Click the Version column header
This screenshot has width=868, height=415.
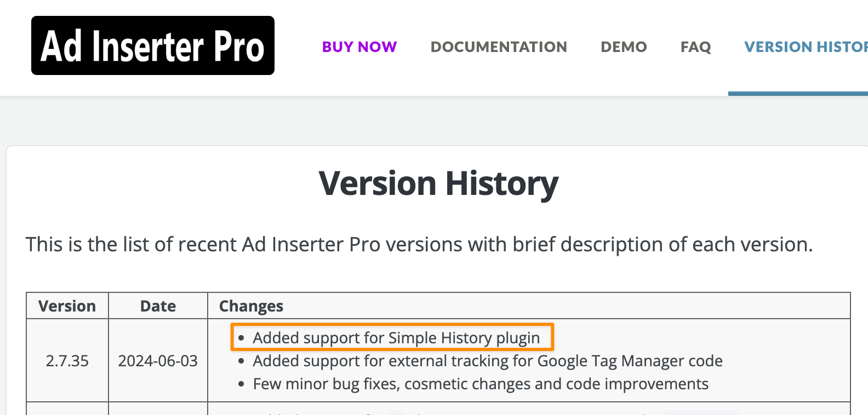(67, 306)
